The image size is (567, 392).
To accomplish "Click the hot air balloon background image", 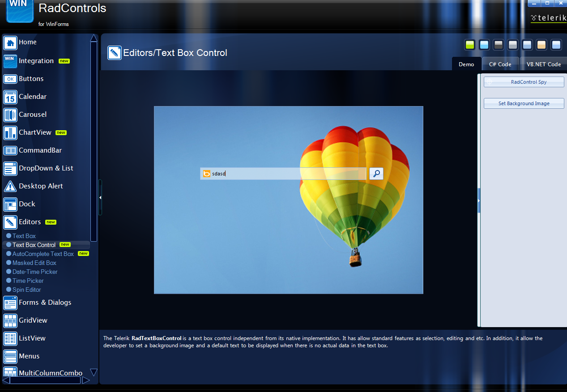I will coord(289,200).
